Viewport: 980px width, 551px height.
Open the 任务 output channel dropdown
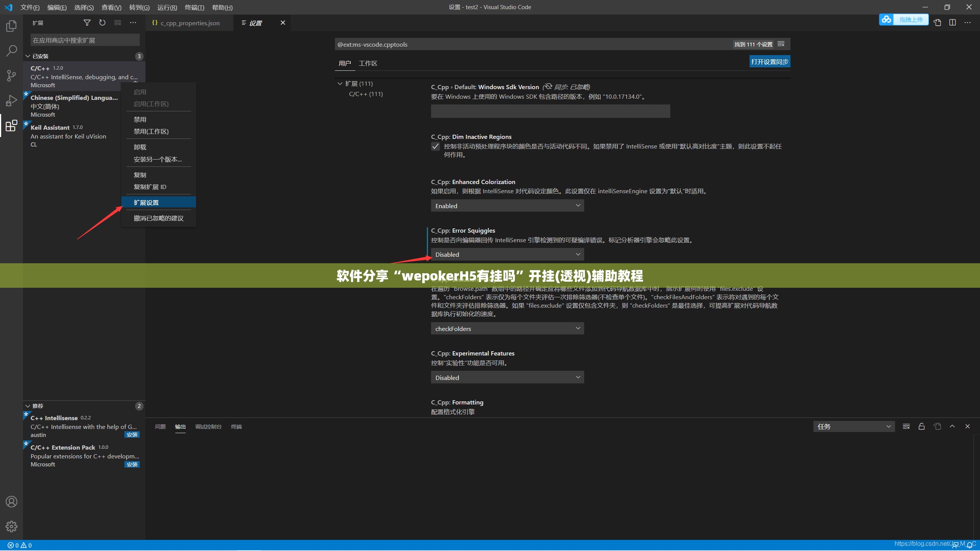[x=854, y=426]
